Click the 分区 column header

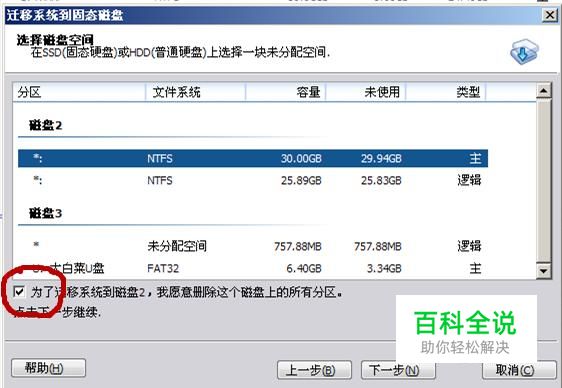pyautogui.click(x=79, y=92)
